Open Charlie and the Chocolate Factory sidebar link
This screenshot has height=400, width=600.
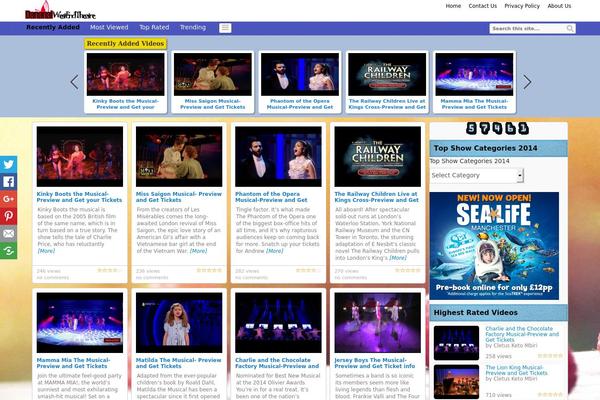[522, 334]
